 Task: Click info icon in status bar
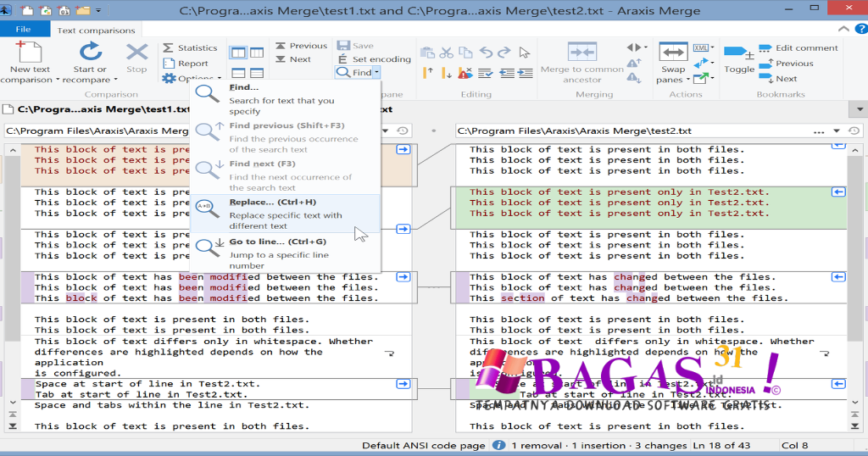[498, 446]
